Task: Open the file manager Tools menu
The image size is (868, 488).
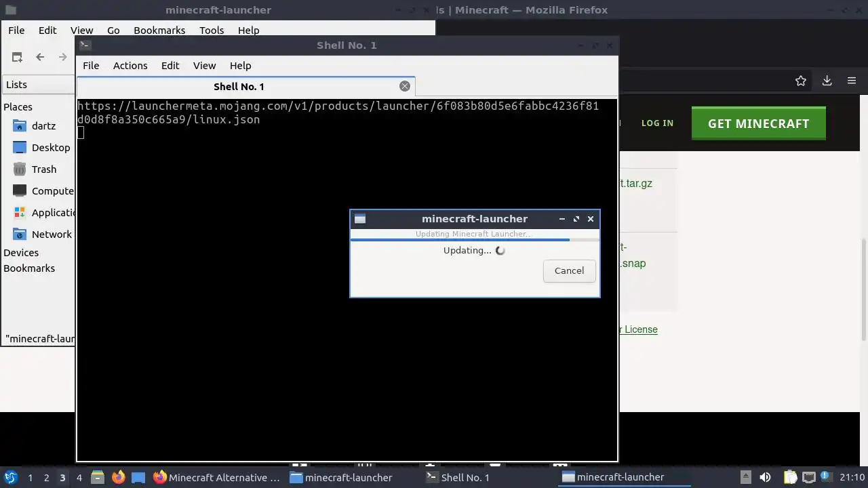Action: (212, 30)
